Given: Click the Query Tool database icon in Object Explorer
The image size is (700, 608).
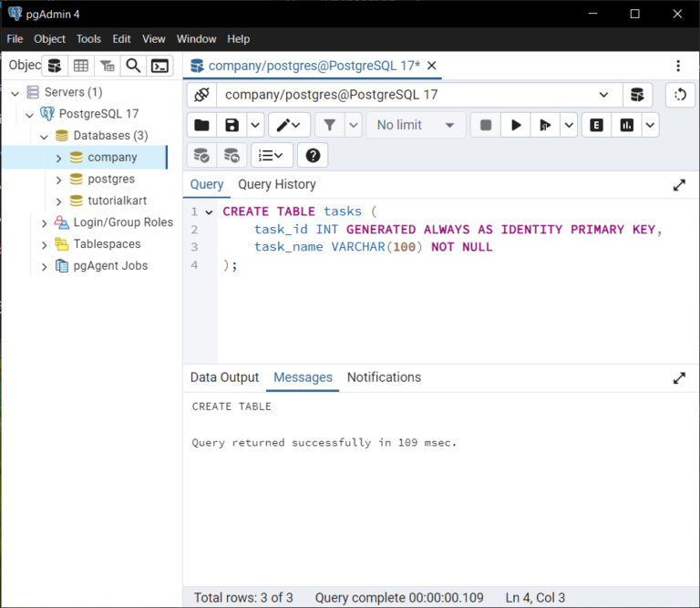Looking at the screenshot, I should 55,66.
